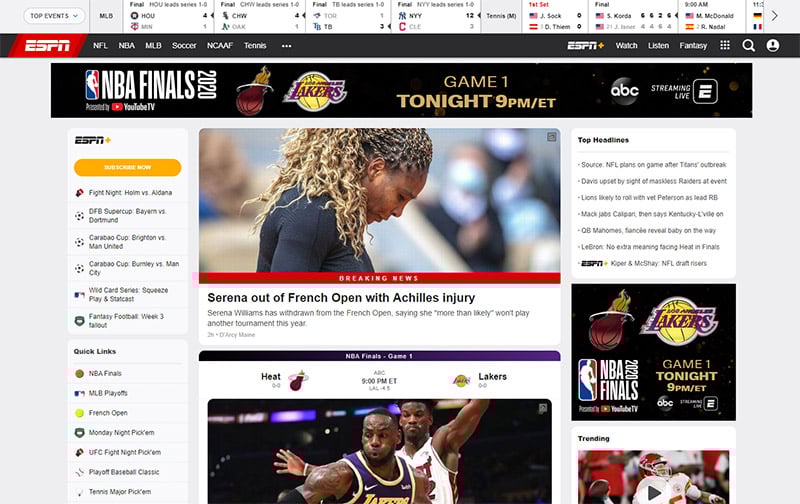Click the ESPN+ logo in left sidebar

click(x=93, y=140)
